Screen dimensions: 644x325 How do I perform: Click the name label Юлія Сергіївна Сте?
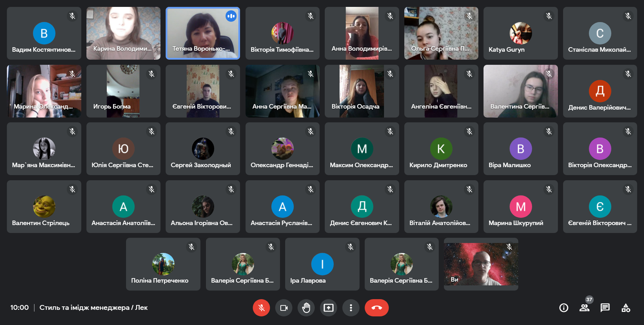[x=122, y=165]
